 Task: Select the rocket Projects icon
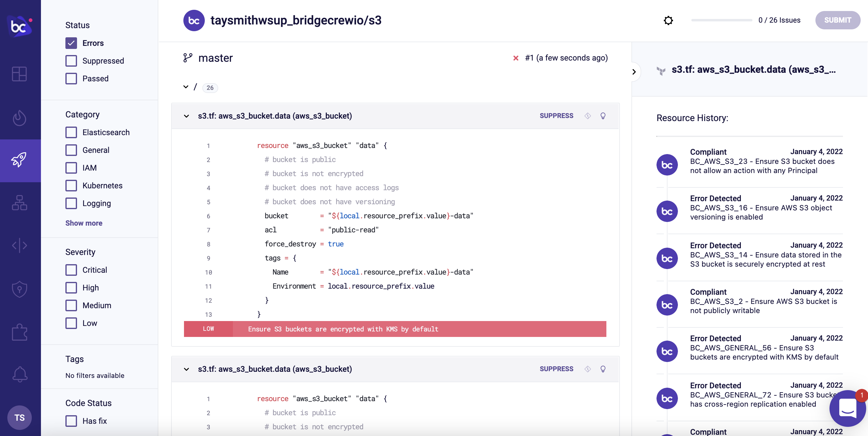(x=20, y=160)
